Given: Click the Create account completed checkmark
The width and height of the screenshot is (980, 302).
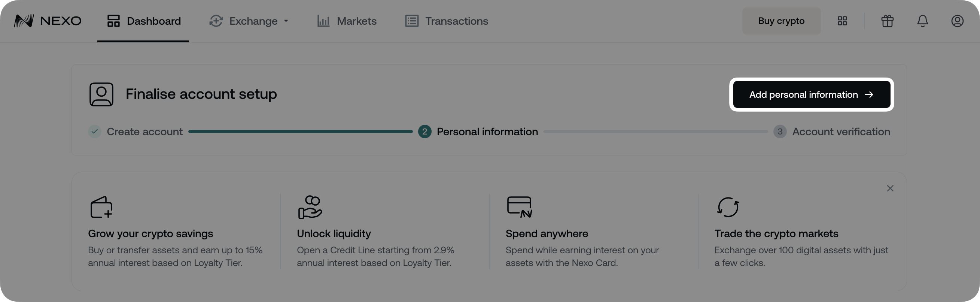Looking at the screenshot, I should pos(94,132).
